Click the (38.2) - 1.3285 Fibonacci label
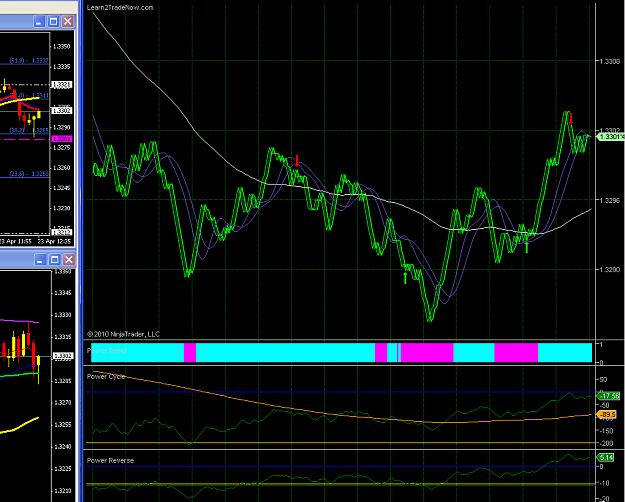Viewport: 625px width, 502px height. tap(29, 130)
